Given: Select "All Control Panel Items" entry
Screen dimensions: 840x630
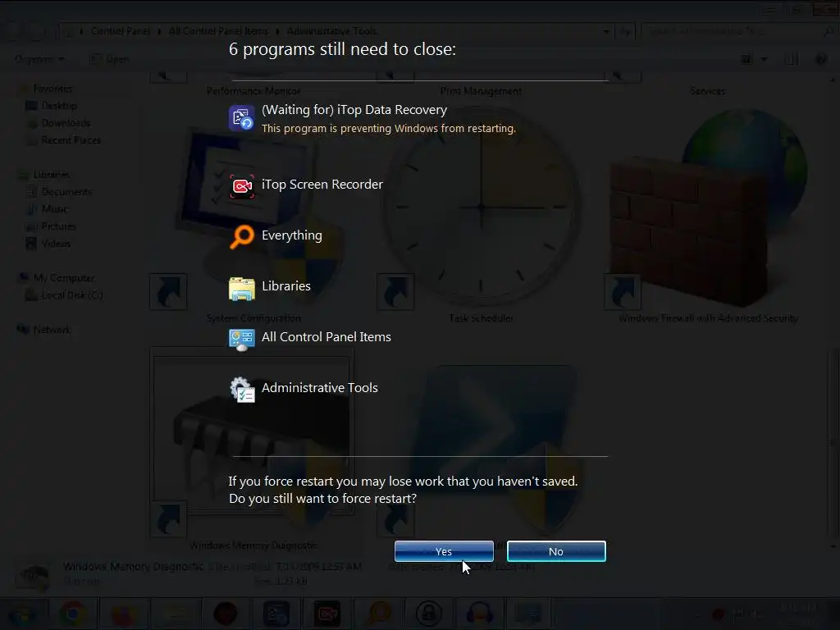Looking at the screenshot, I should 326,337.
